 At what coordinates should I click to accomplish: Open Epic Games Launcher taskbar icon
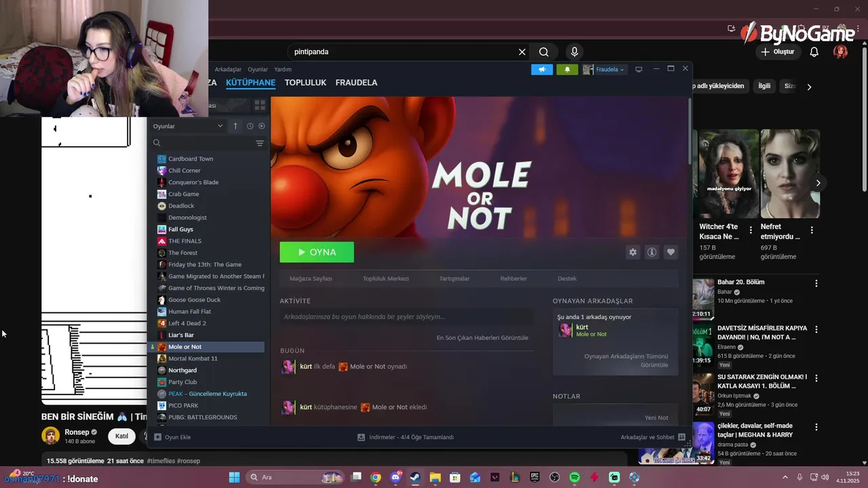click(535, 477)
